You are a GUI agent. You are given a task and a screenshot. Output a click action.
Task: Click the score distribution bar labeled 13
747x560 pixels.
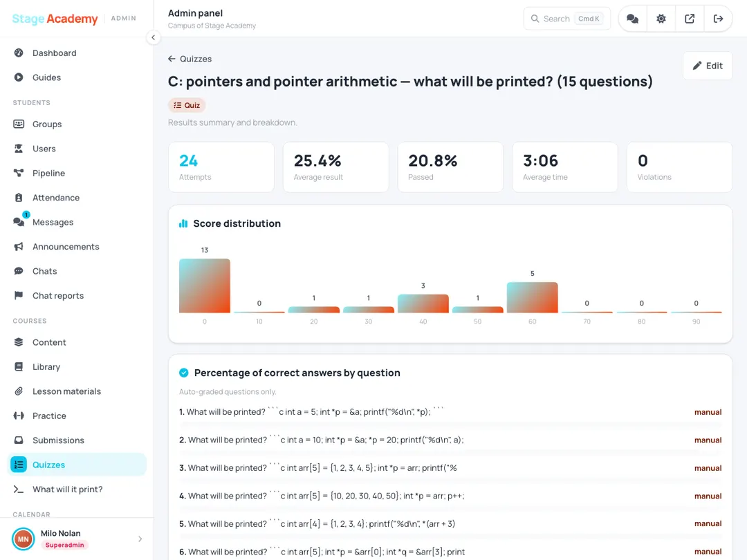204,286
